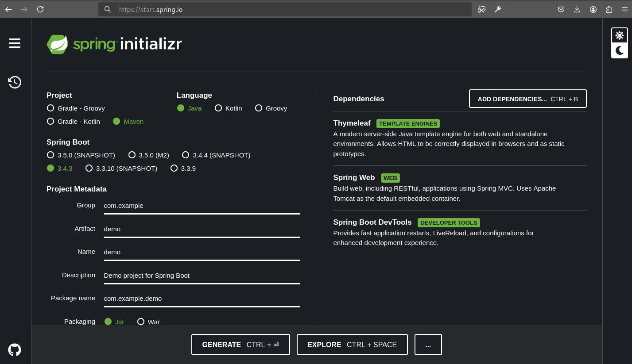632x364 pixels.
Task: Select Spring Boot 3.5.0 (SNAPSHOT)
Action: (81, 155)
